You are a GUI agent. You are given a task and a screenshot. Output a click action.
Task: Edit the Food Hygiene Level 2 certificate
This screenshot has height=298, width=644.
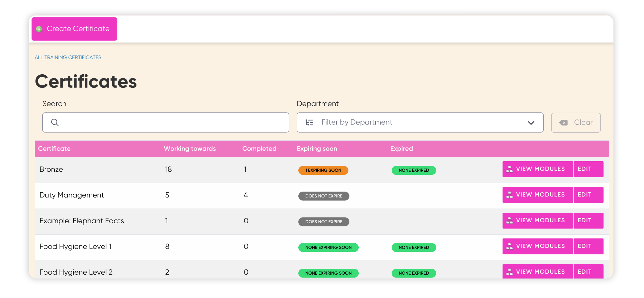588,271
